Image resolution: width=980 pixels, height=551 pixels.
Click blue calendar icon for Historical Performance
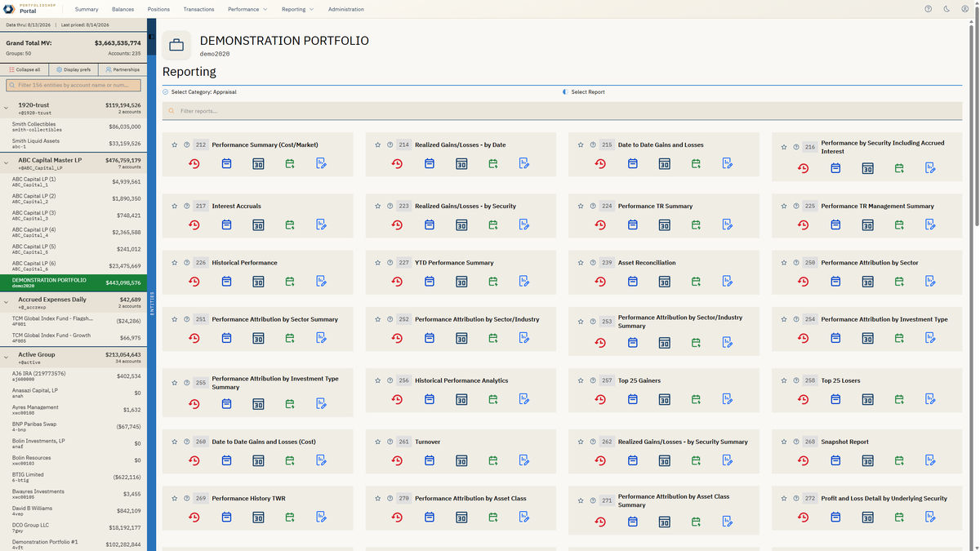point(226,282)
